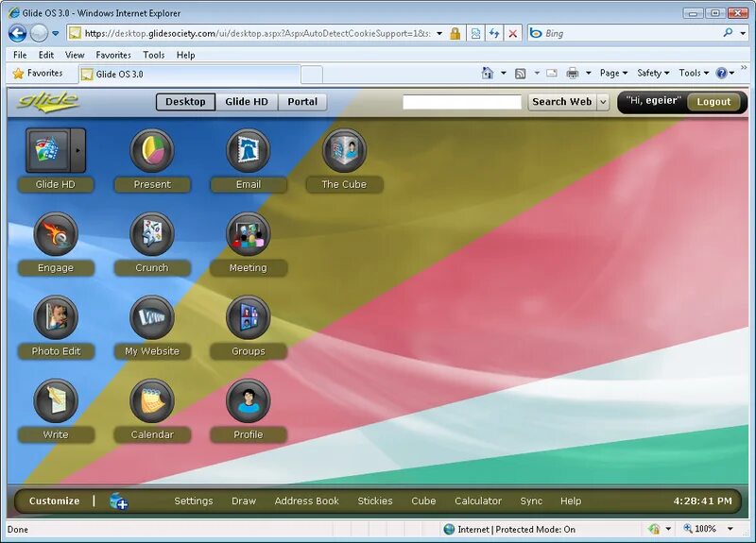
Task: Launch the Engage app icon
Action: pyautogui.click(x=56, y=234)
